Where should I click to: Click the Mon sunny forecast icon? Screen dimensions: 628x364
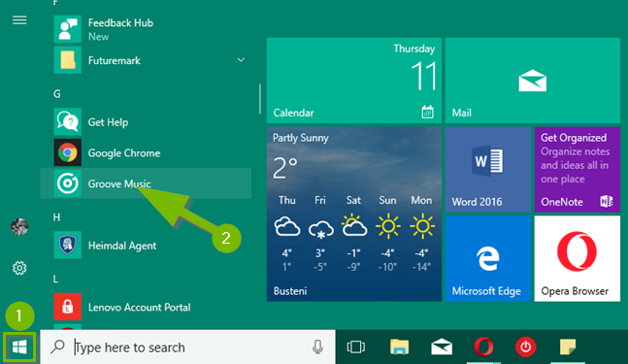click(x=422, y=226)
